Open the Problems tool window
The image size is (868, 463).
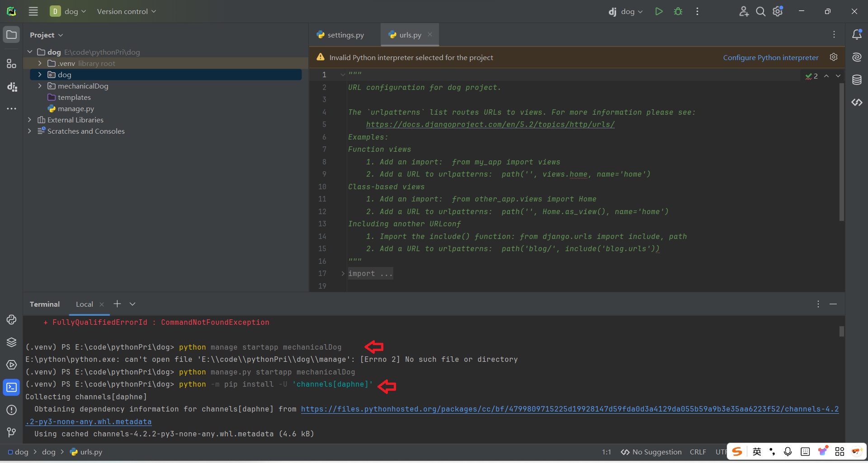(11, 410)
